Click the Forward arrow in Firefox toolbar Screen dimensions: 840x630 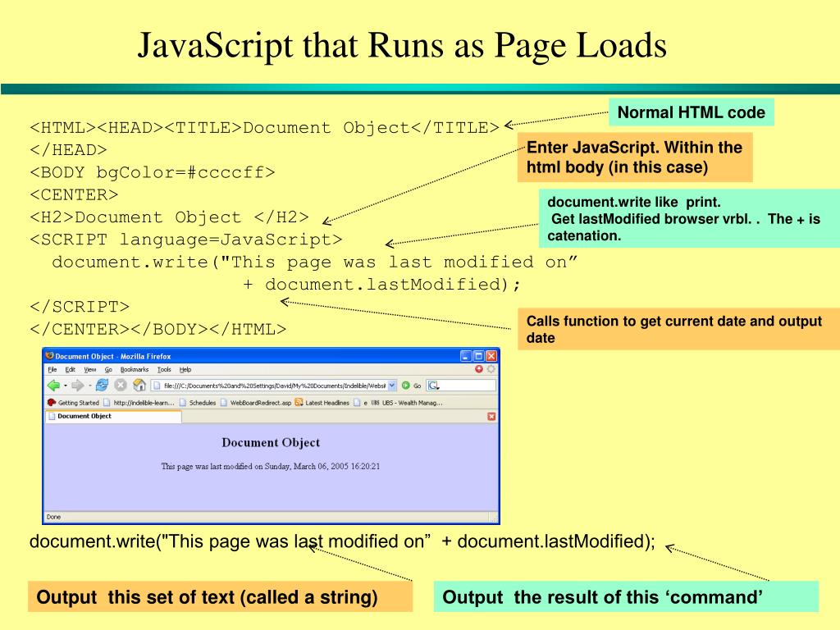77,386
